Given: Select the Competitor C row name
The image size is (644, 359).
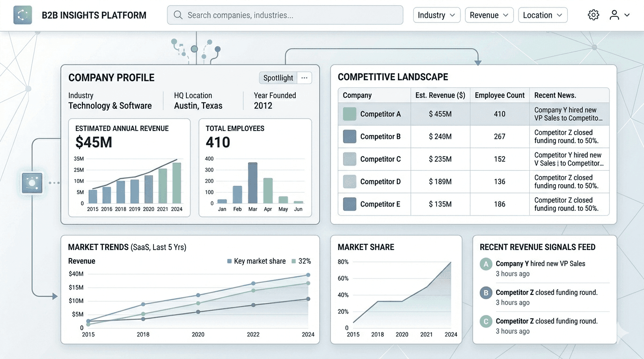Looking at the screenshot, I should point(381,159).
